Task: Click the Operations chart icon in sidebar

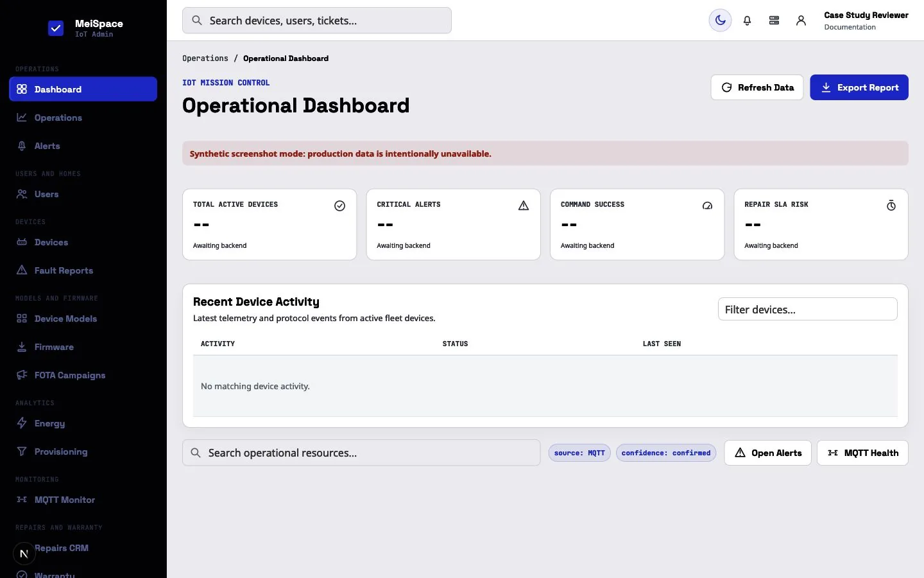Action: [22, 118]
